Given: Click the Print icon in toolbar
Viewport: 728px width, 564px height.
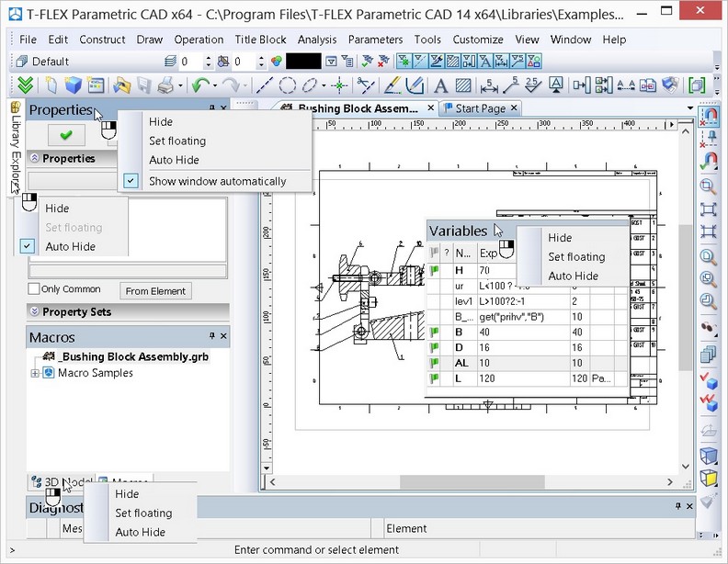Looking at the screenshot, I should coord(165,85).
